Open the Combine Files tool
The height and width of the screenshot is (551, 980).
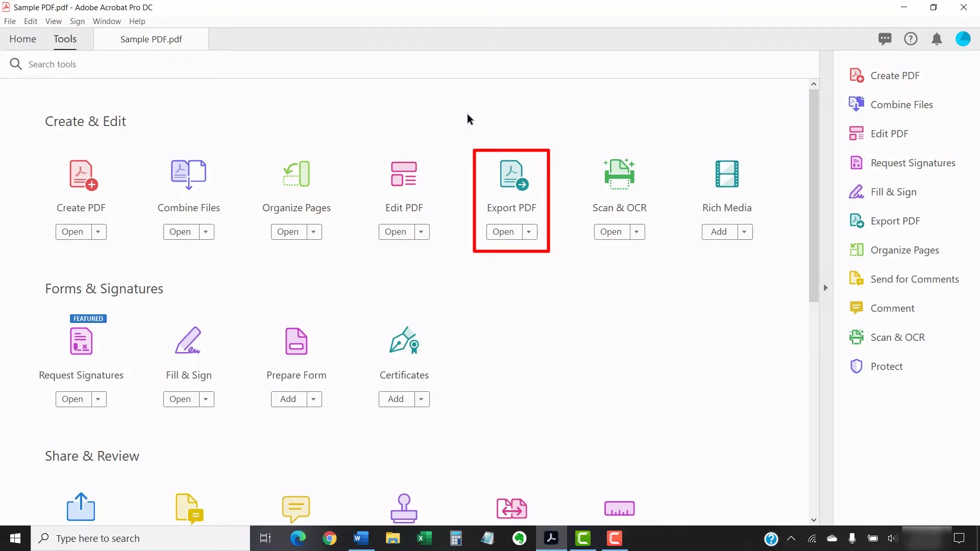[x=180, y=232]
